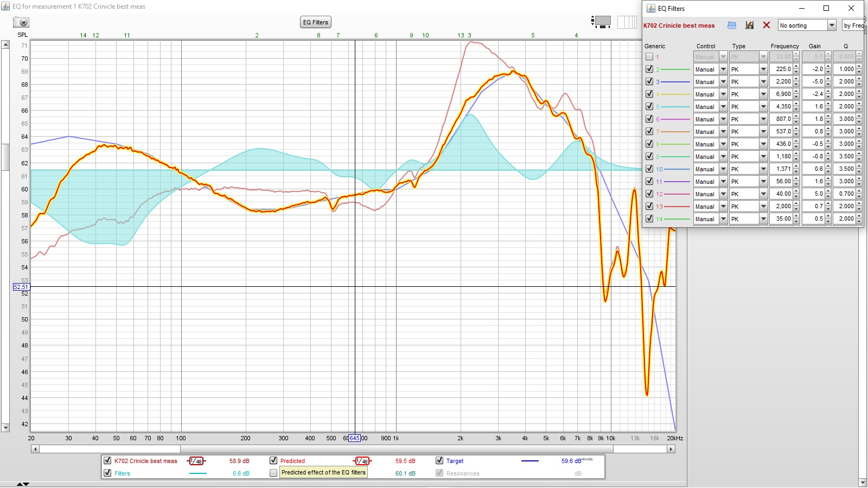Edit Q field of filter 12 (0.700)
The width and height of the screenshot is (868, 488).
(845, 194)
